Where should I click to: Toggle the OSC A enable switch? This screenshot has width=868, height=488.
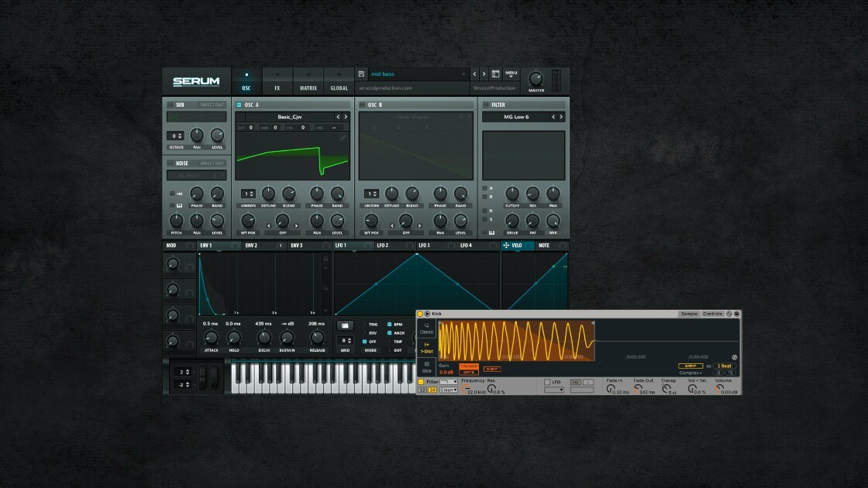239,105
